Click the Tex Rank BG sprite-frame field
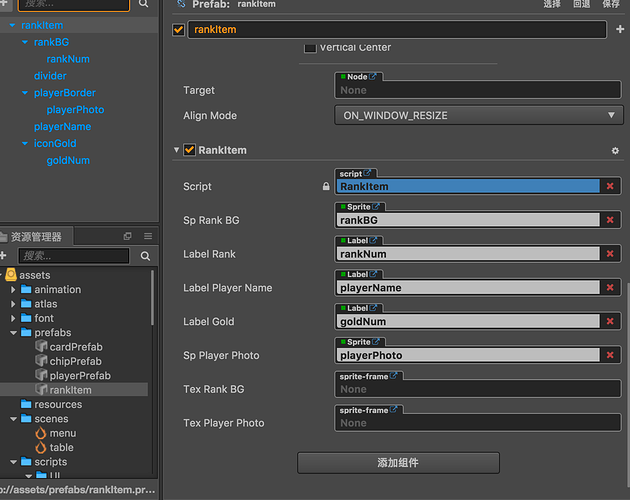Viewport: 630px width, 500px height. (478, 389)
